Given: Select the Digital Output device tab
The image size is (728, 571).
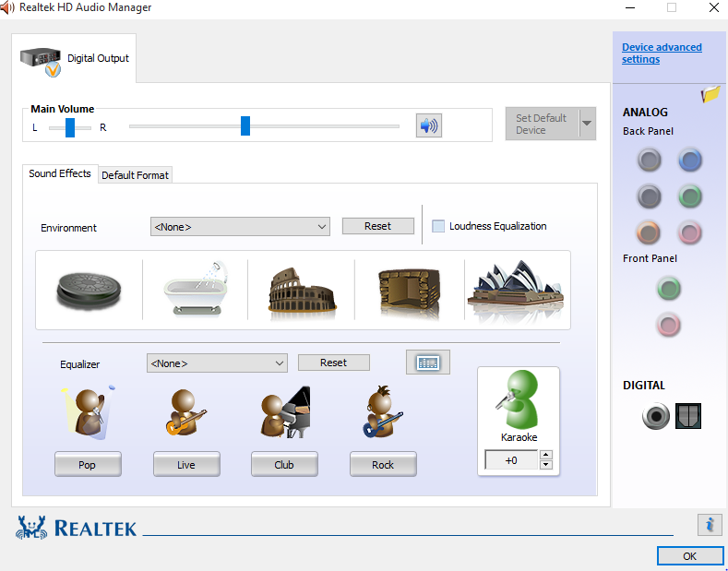Looking at the screenshot, I should coord(74,58).
